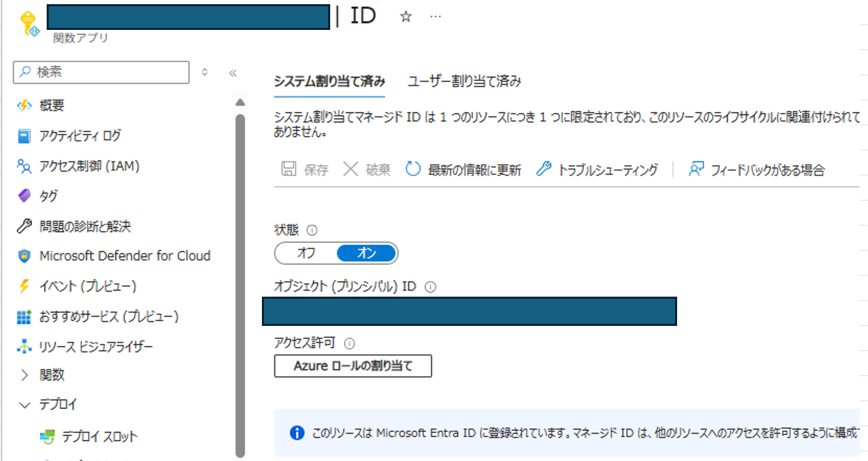The height and width of the screenshot is (461, 868).
Task: Click the yellow bolt イベント icon
Action: [24, 286]
